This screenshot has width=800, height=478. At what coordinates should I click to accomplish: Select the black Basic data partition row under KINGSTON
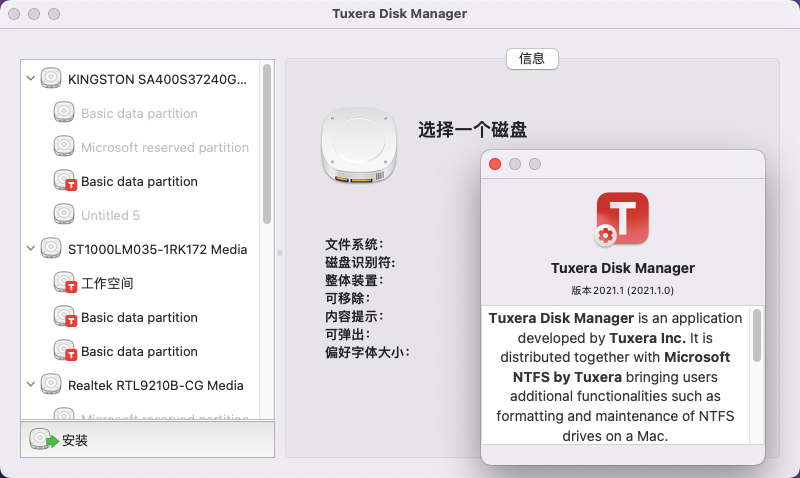pos(141,181)
